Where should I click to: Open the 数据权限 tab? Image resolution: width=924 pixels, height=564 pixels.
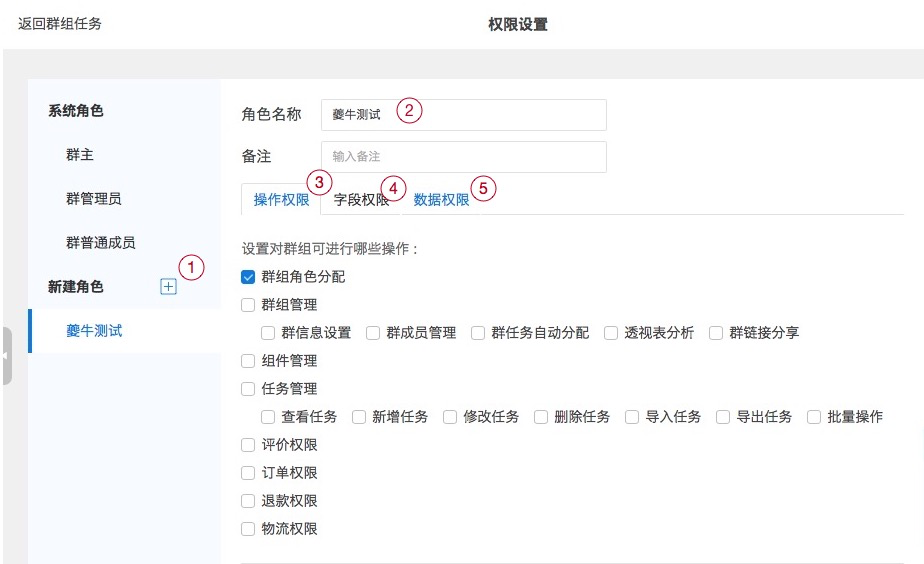(441, 200)
